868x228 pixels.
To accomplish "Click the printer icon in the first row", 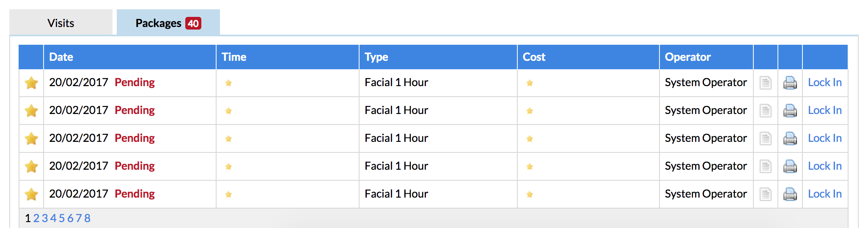I will (x=790, y=83).
